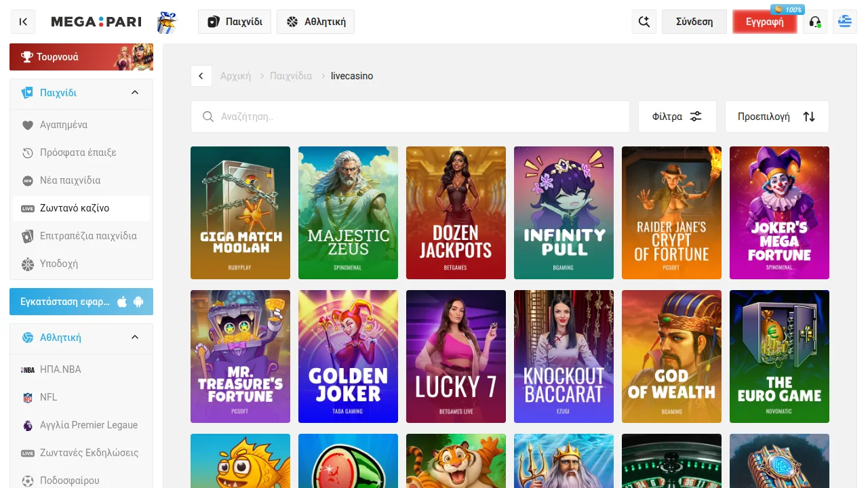The height and width of the screenshot is (488, 868).
Task: Collapse the sidebar with the arrow icon
Action: (23, 22)
